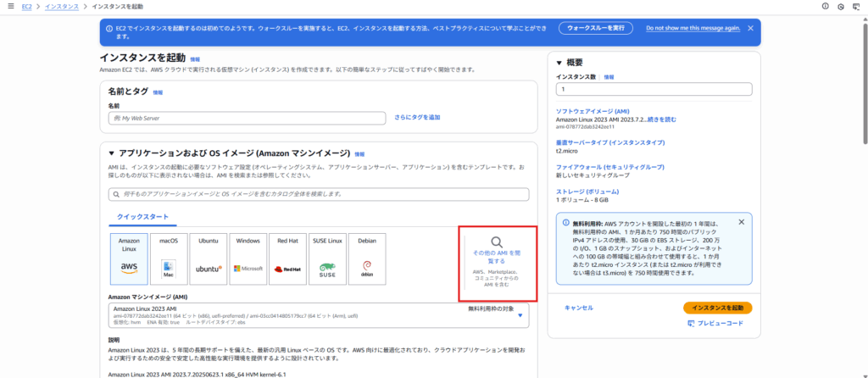The image size is (868, 378).
Task: Click the t2.micro value in summary
Action: pos(565,150)
